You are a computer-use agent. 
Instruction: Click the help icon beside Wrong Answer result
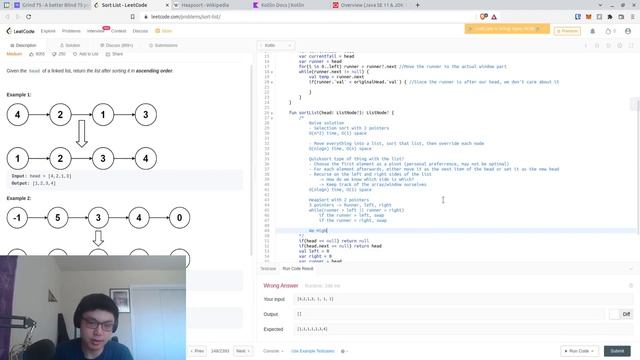631,286
